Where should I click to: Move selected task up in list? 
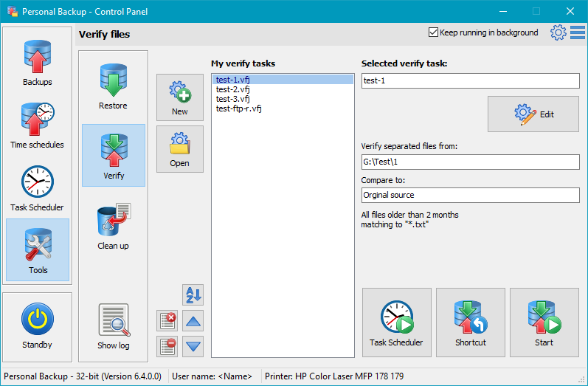point(193,321)
